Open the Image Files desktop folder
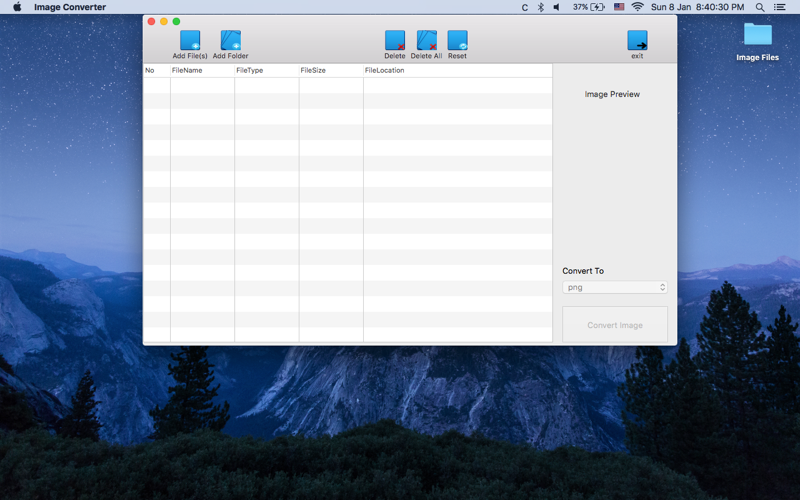 (758, 35)
